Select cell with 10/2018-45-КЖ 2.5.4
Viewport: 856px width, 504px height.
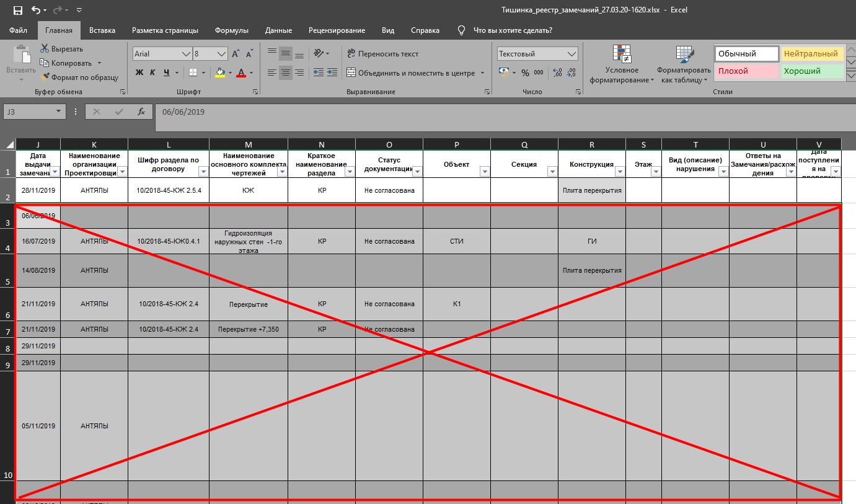coord(169,190)
